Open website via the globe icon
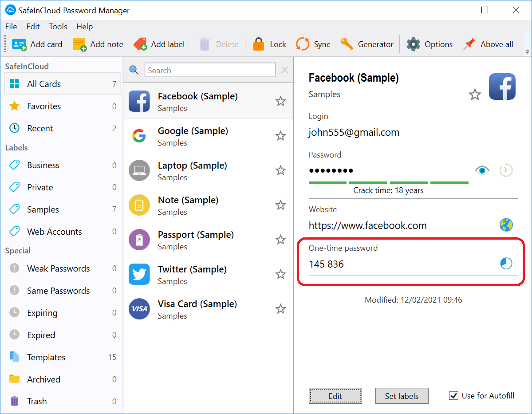 point(506,225)
